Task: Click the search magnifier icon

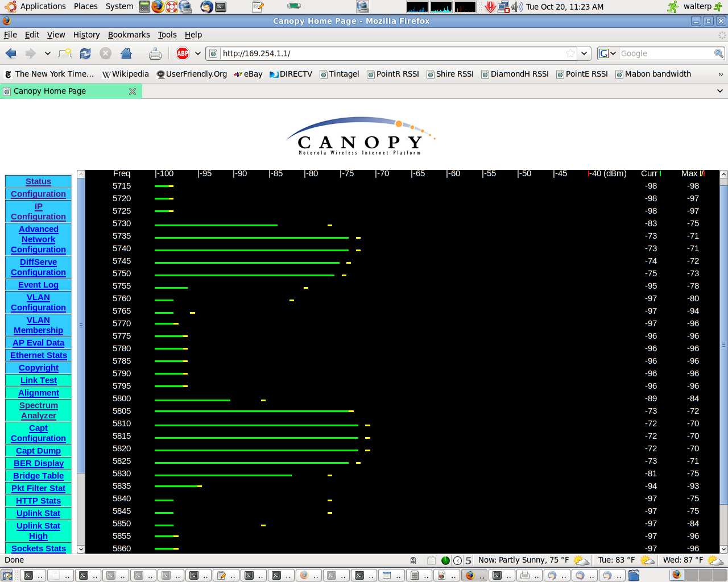Action: pos(719,53)
